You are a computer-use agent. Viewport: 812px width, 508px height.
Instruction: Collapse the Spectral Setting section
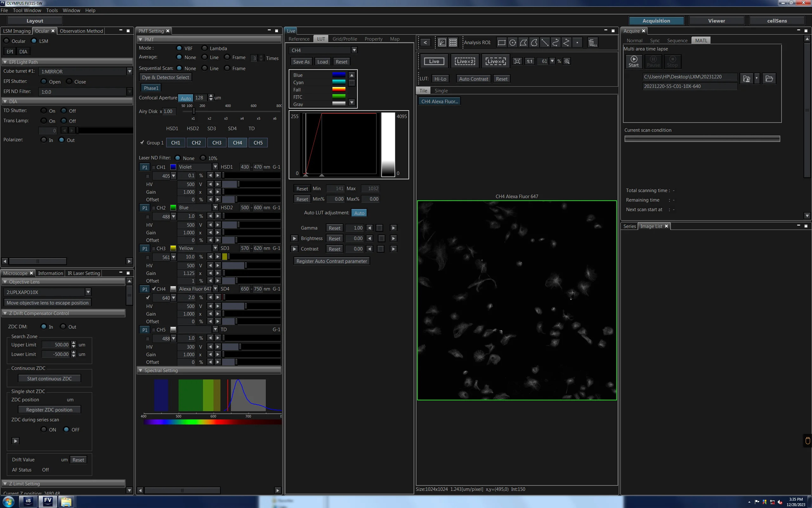141,370
